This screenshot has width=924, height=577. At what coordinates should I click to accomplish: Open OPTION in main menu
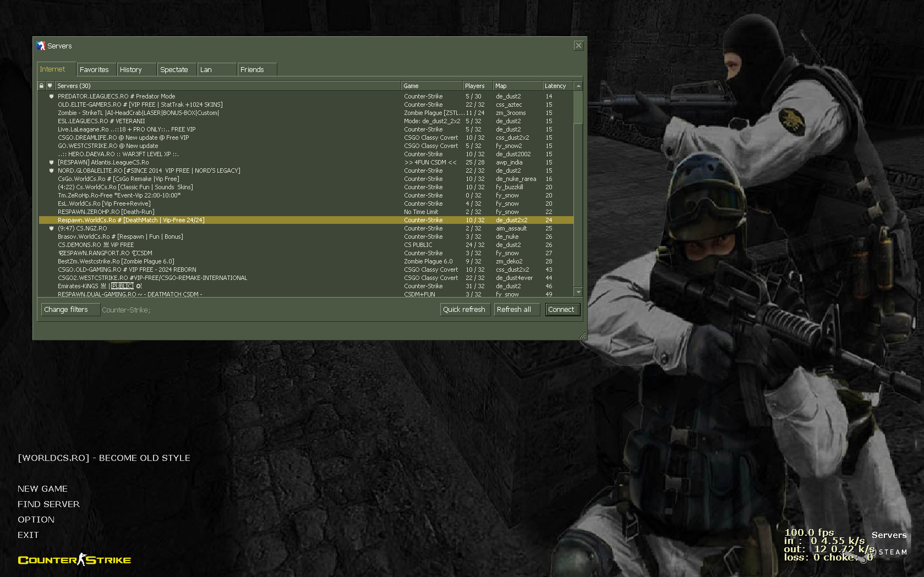pyautogui.click(x=36, y=519)
